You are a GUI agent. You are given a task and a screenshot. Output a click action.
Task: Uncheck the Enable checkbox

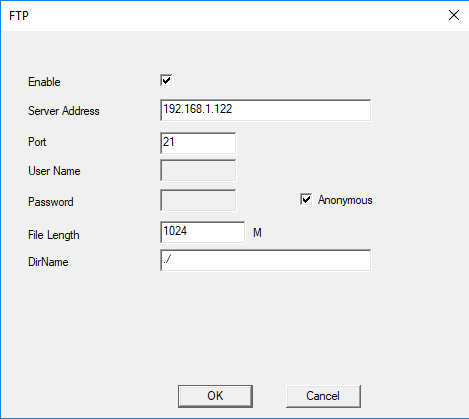[166, 80]
